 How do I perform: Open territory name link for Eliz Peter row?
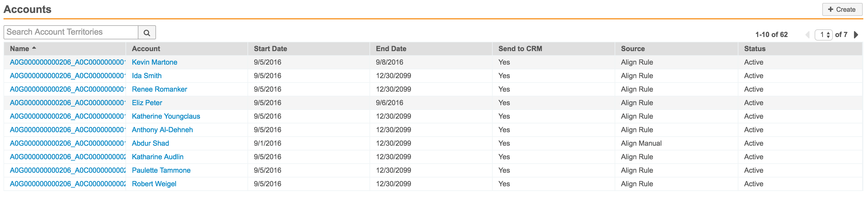[x=67, y=103]
